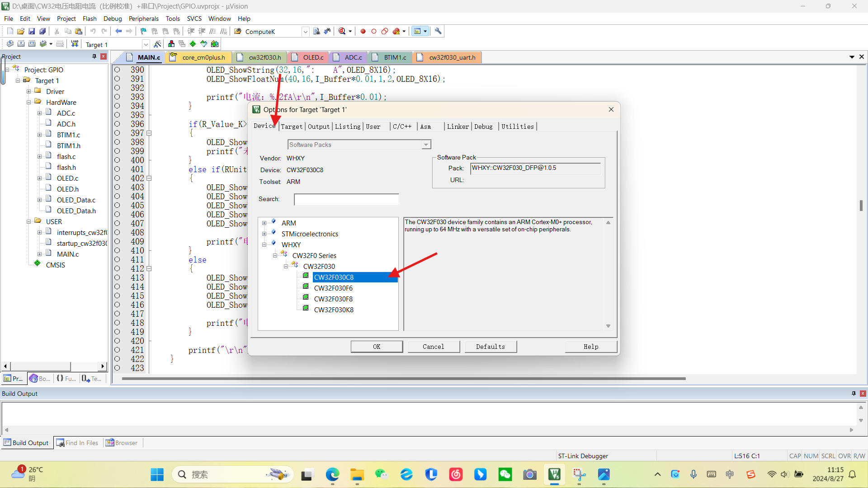This screenshot has width=868, height=488.
Task: Save the current file via toolbar icon
Action: tap(32, 31)
